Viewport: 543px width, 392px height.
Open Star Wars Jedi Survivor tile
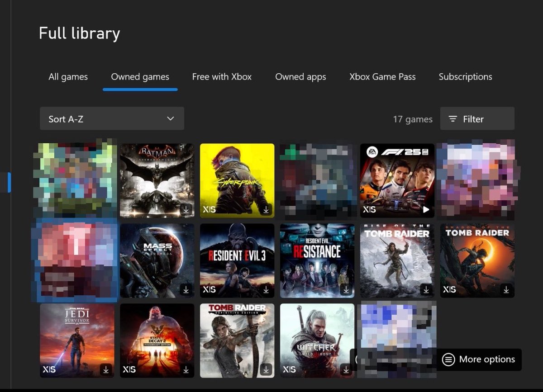coord(77,340)
